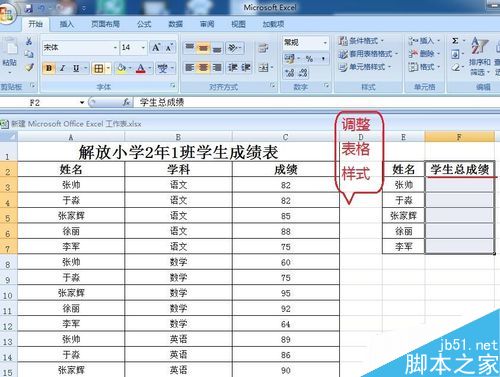The width and height of the screenshot is (500, 377).
Task: Click the AutoSum sigma icon
Action: point(455,41)
